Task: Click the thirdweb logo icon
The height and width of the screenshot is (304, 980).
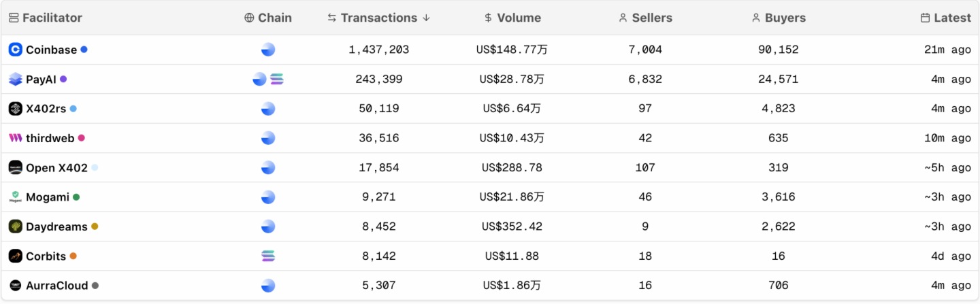Action: pos(15,138)
